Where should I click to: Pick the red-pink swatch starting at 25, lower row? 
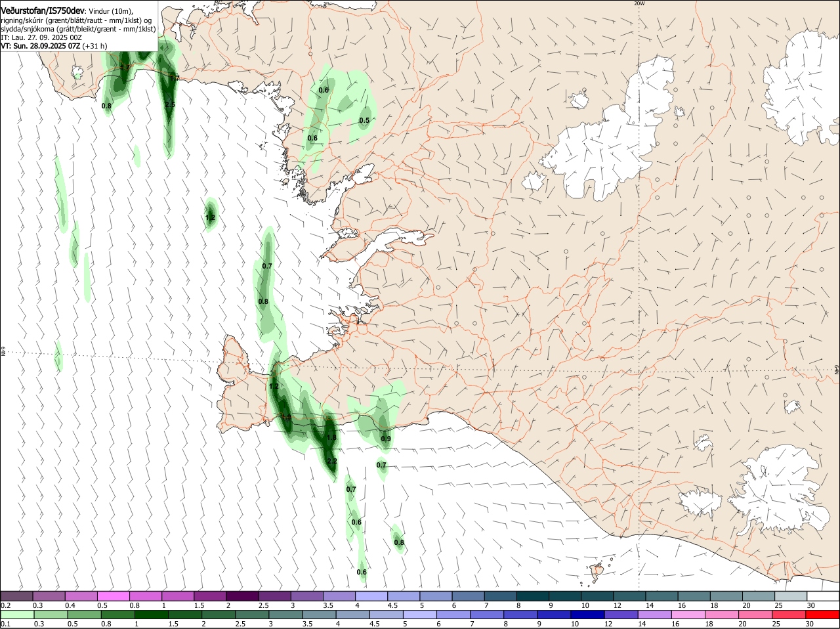(789, 615)
